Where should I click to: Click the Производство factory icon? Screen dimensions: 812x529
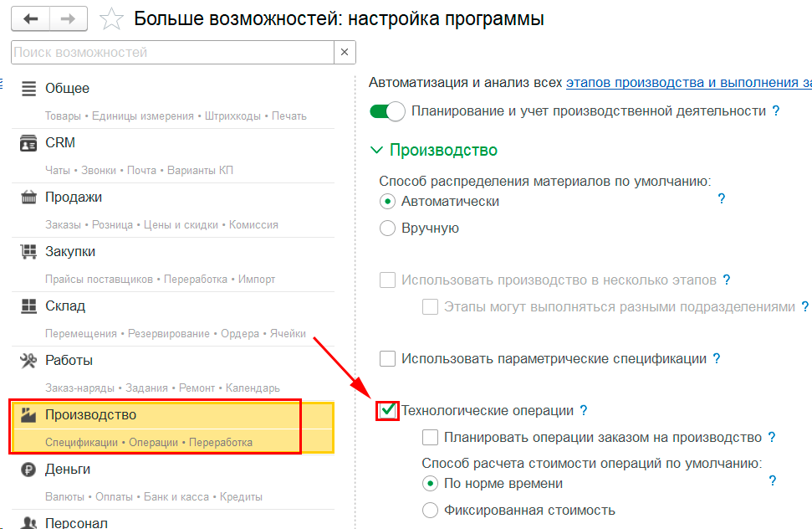(28, 415)
